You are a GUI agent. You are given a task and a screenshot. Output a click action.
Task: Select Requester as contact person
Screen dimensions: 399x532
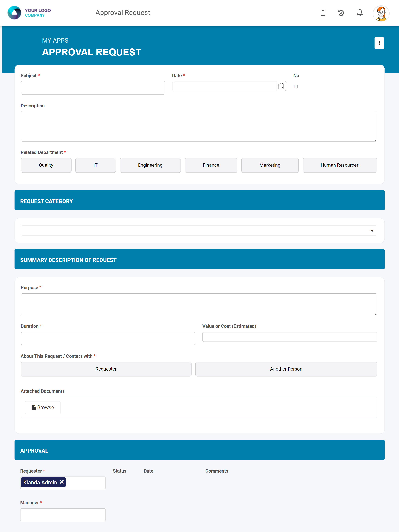(106, 369)
